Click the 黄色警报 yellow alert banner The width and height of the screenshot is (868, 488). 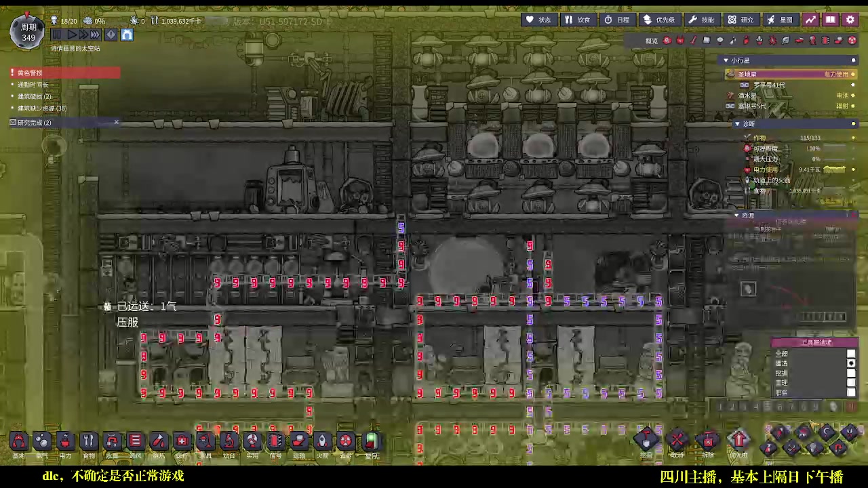[65, 73]
